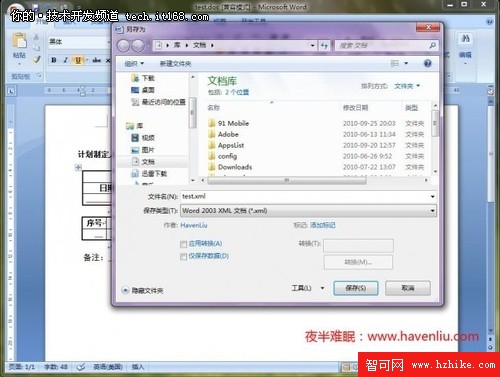This screenshot has height=377, width=500.
Task: Click the 英语(美国) language status entry
Action: [108, 367]
